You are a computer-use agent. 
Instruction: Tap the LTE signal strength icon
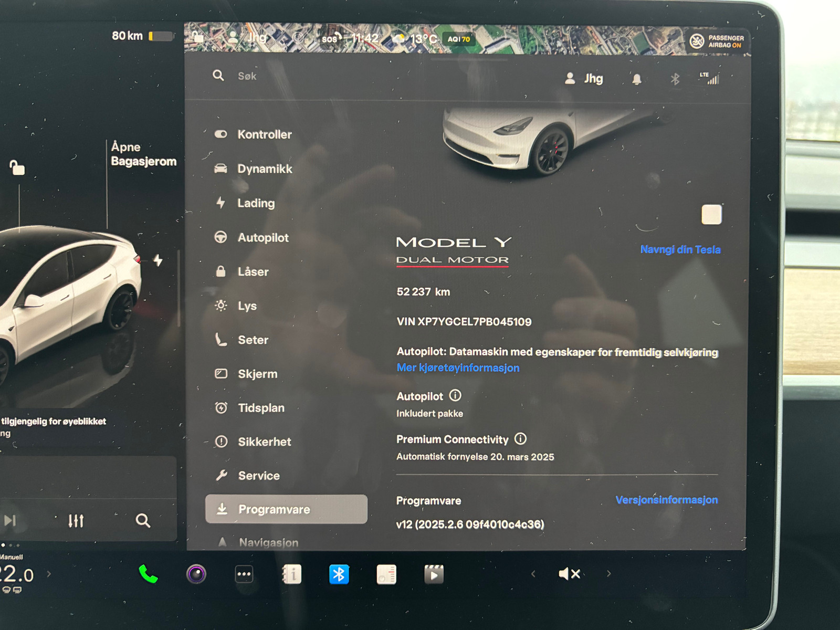709,79
